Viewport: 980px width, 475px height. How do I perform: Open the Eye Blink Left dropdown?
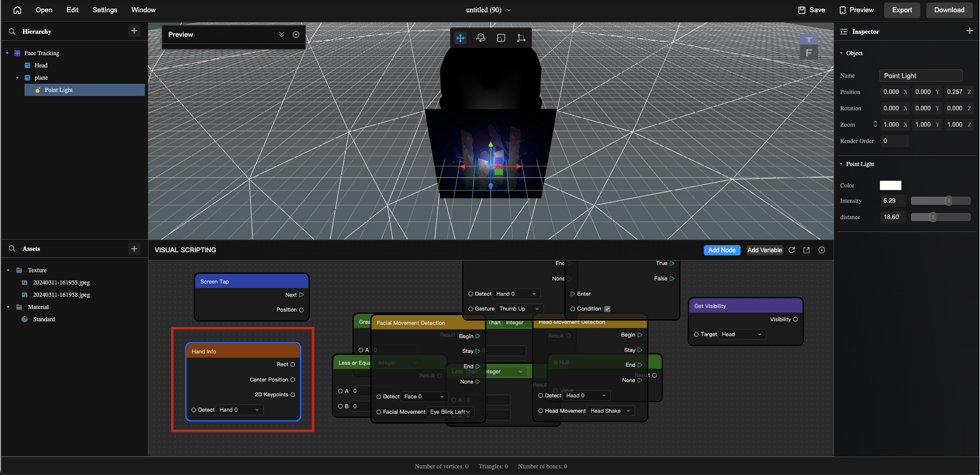450,412
